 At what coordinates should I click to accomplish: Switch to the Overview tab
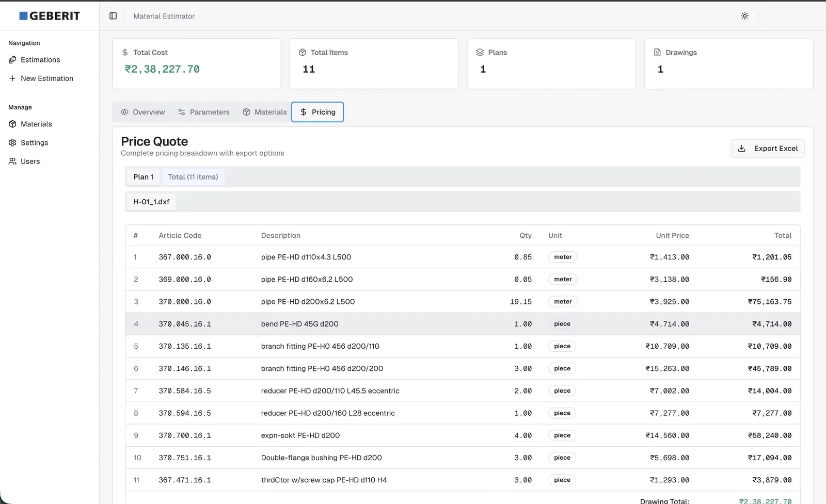142,112
